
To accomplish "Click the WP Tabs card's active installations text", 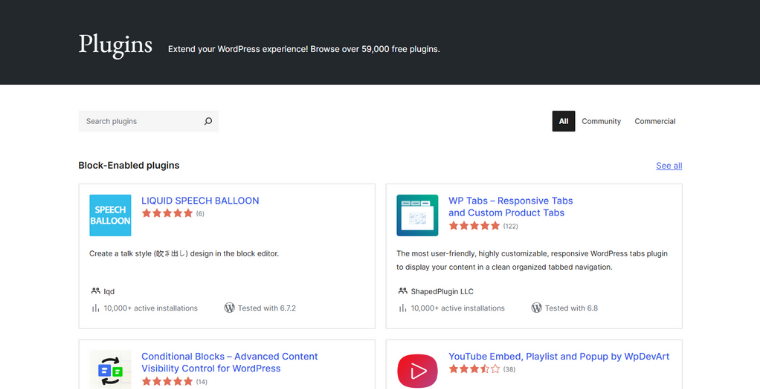I will pos(458,308).
